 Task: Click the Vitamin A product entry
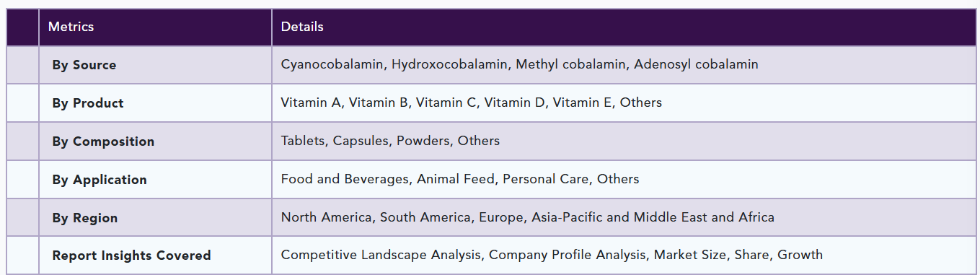coord(311,102)
